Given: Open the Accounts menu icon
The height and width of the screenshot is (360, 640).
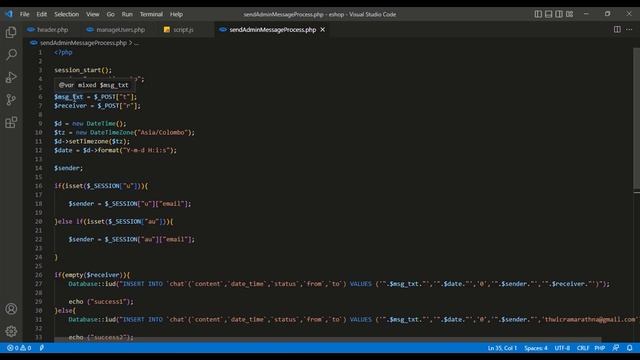Looking at the screenshot, I should tap(11, 309).
